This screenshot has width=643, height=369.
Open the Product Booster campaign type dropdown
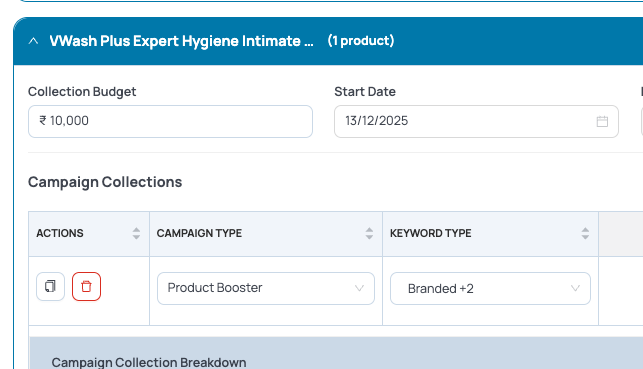266,288
